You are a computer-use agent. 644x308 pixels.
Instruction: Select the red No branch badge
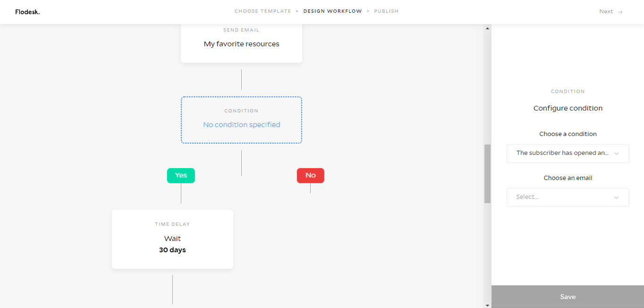(x=310, y=175)
